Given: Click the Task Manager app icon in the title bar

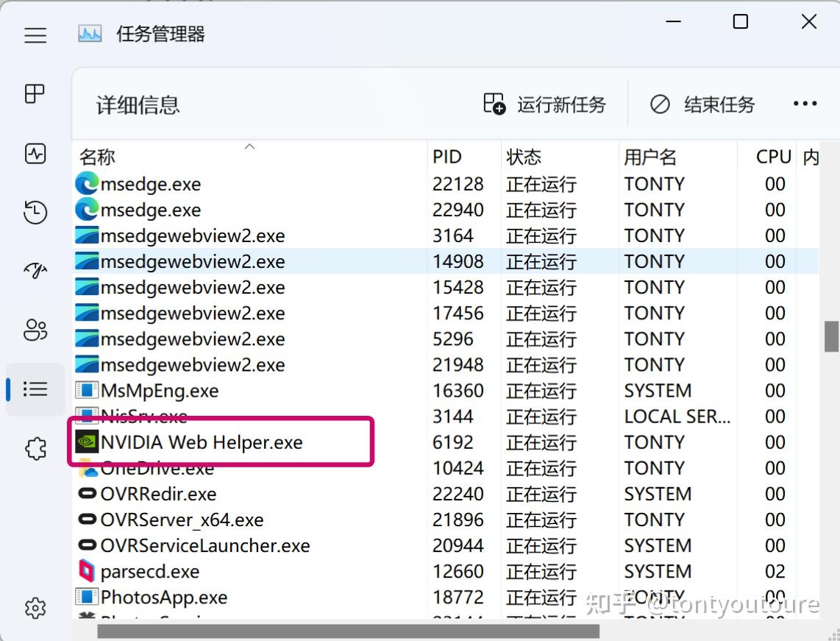Looking at the screenshot, I should pyautogui.click(x=90, y=34).
